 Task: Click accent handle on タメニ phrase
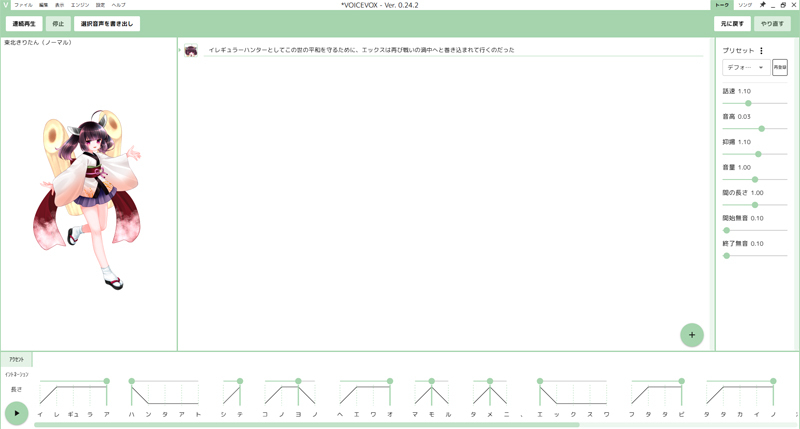click(x=490, y=381)
